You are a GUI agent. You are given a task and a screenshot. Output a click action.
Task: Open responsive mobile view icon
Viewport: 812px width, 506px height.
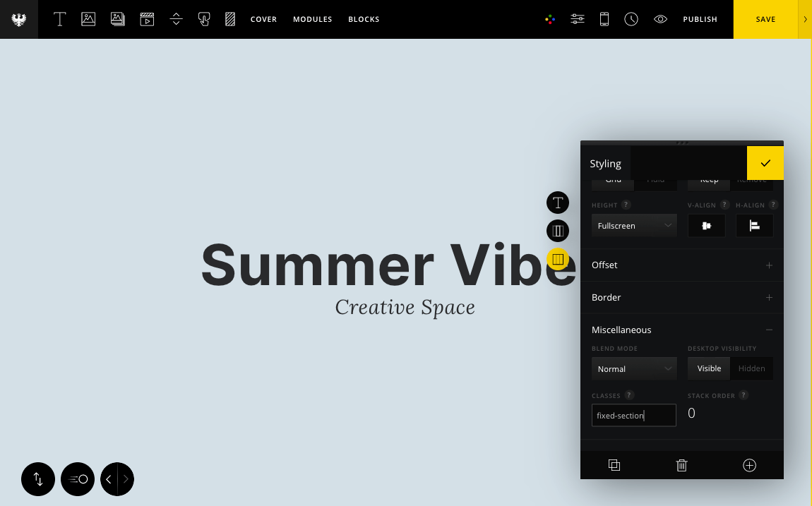point(604,19)
